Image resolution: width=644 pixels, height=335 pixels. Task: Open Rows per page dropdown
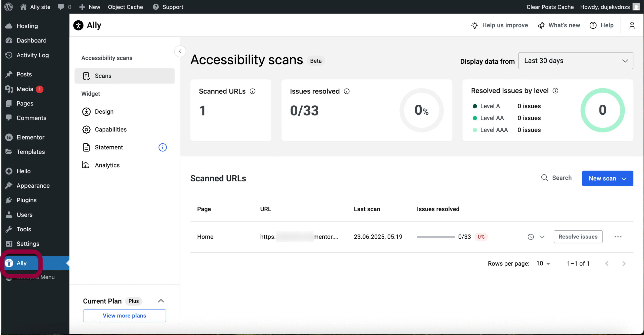[x=543, y=263]
